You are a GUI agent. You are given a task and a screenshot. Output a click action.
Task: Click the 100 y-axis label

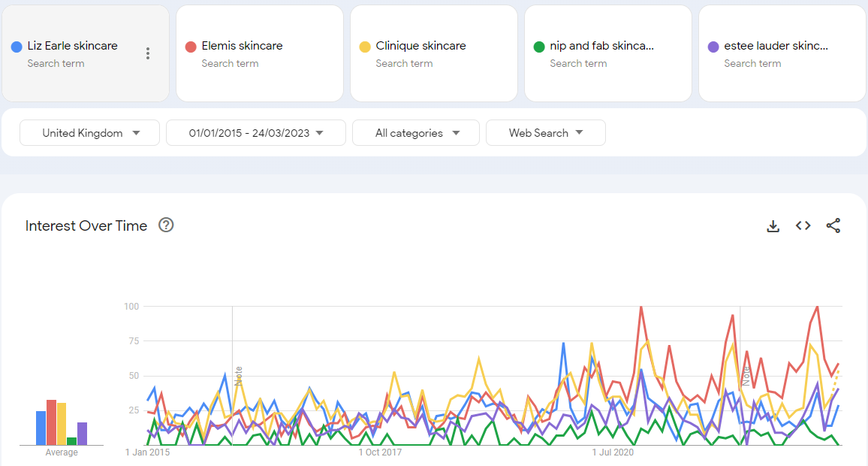click(x=131, y=307)
